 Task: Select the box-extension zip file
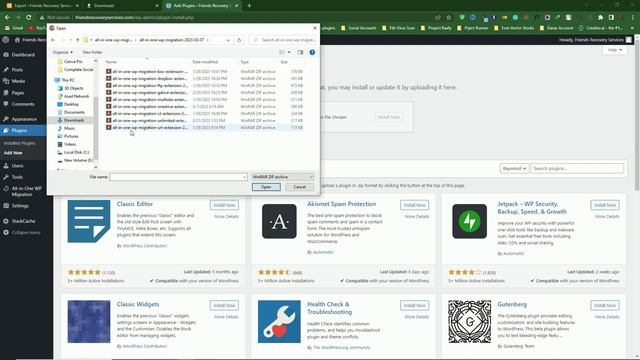coord(204,71)
